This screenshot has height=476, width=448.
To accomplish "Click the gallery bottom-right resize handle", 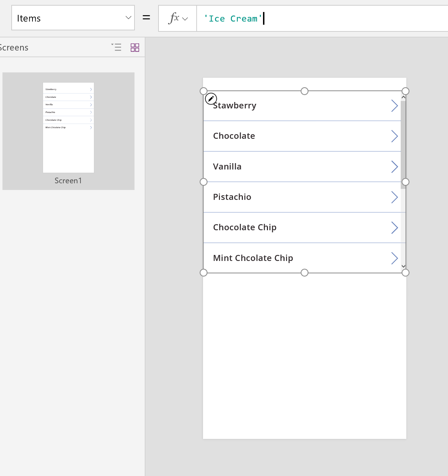I will tap(406, 273).
